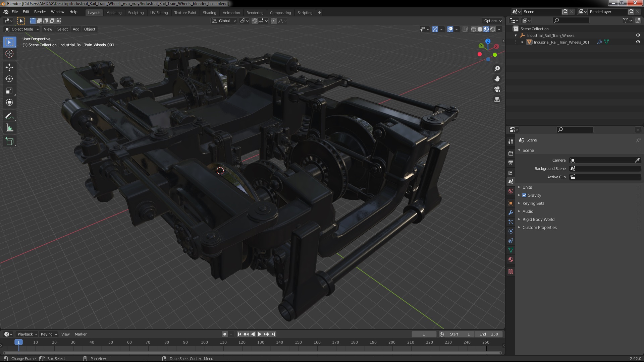This screenshot has height=362, width=644.
Task: Open the Render properties tab
Action: click(511, 154)
